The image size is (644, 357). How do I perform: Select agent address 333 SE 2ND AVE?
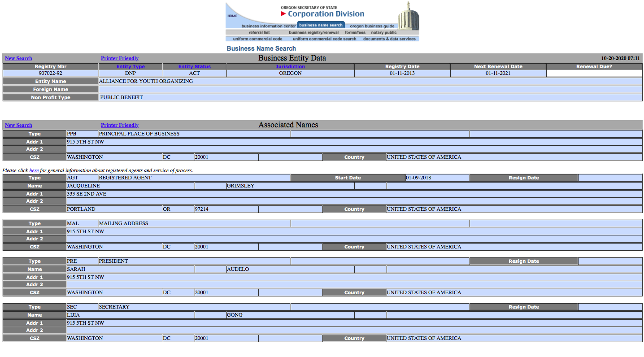(87, 194)
